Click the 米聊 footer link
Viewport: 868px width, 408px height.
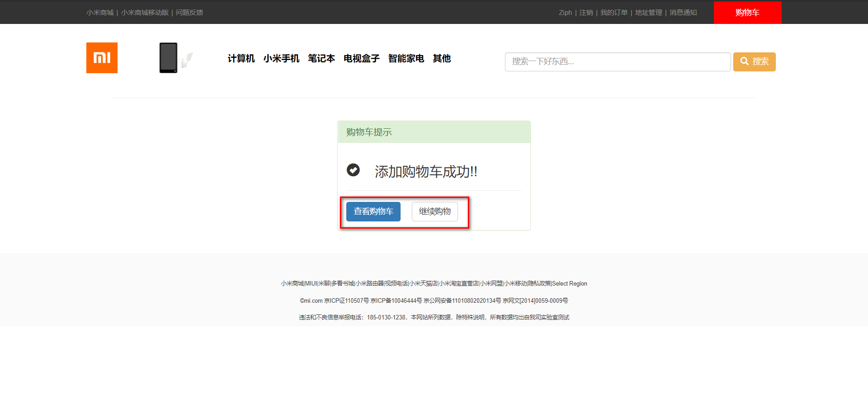coord(324,283)
